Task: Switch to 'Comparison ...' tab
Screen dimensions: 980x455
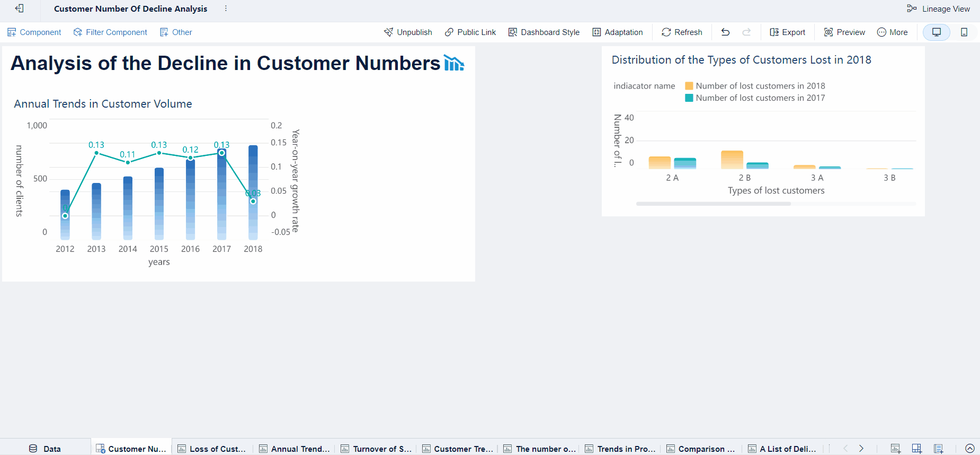Action: (702, 449)
